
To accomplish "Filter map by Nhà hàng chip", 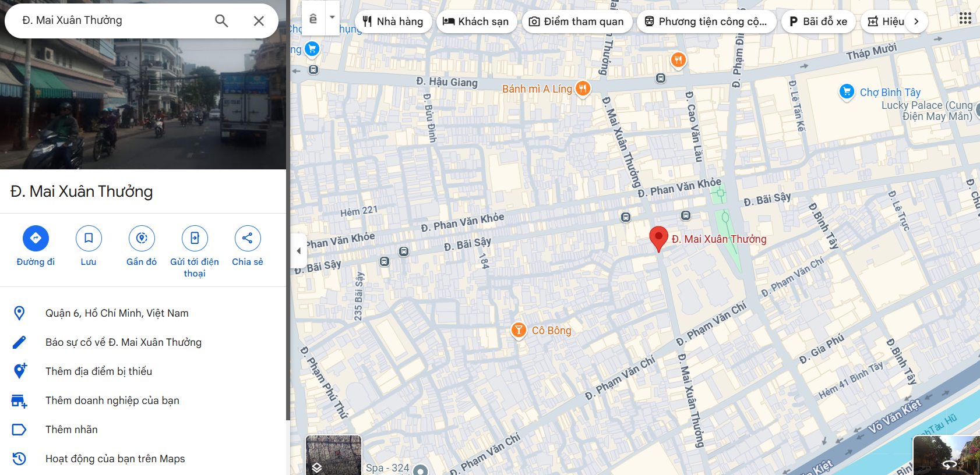I will pyautogui.click(x=393, y=22).
